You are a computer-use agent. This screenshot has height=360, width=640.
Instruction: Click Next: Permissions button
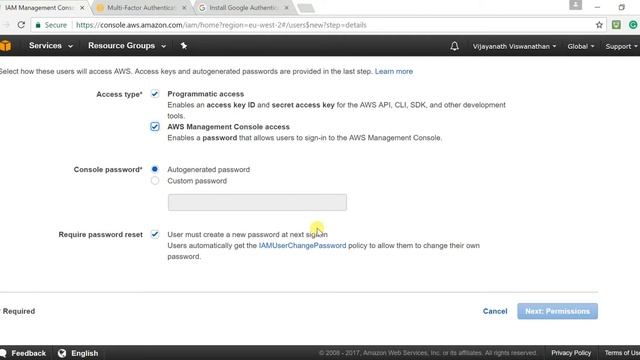tap(558, 311)
